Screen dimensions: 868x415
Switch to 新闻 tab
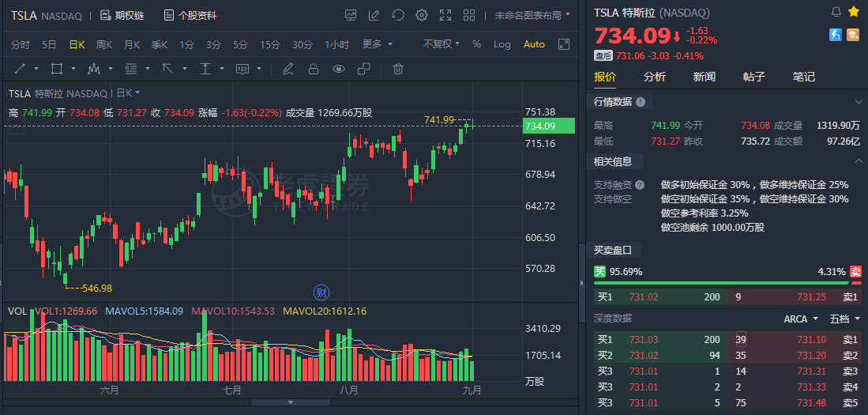coord(705,77)
